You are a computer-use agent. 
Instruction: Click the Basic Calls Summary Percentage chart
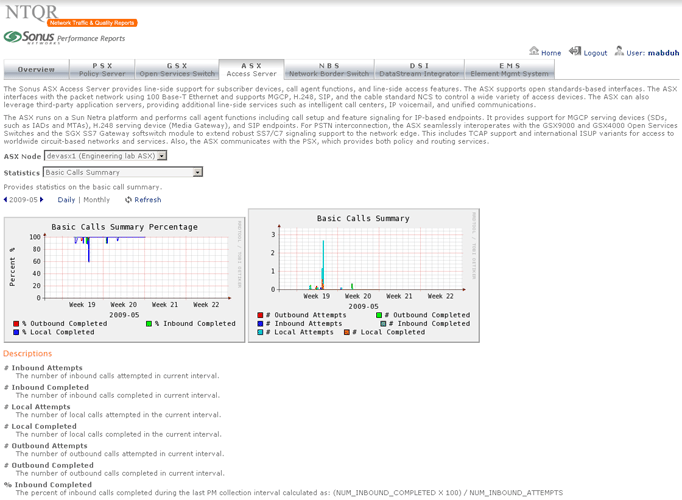pyautogui.click(x=125, y=265)
